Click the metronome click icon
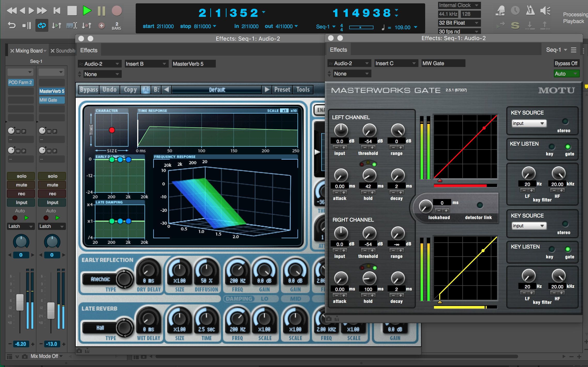The height and width of the screenshot is (367, 588). click(x=530, y=10)
